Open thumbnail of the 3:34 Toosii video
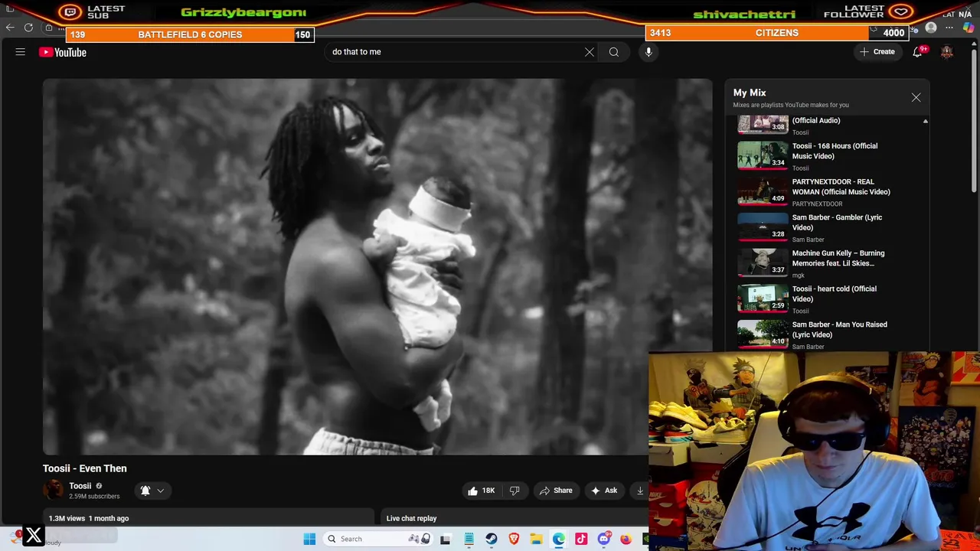Screen dimensions: 980x551 (x=763, y=155)
